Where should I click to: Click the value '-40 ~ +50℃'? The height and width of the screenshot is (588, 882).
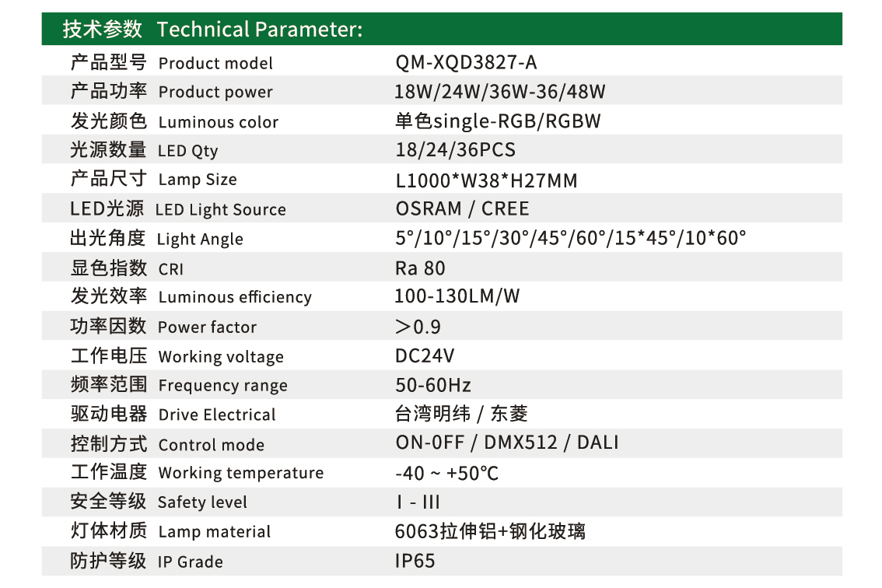446,474
